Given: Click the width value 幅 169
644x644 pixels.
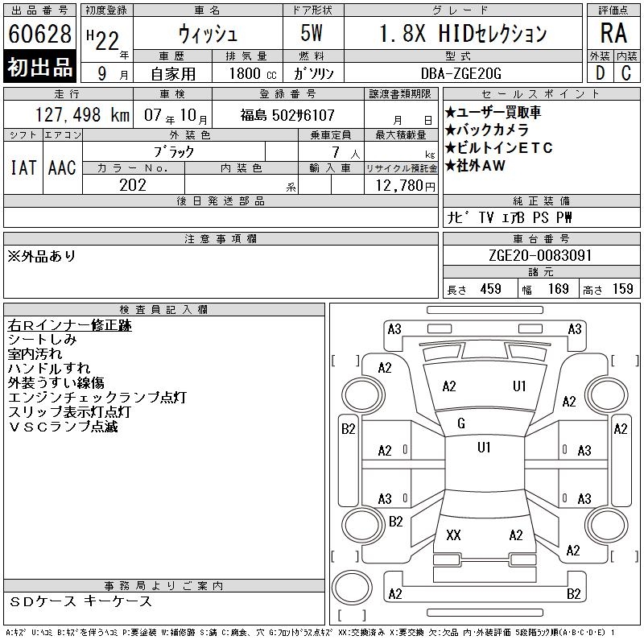Looking at the screenshot, I should click(x=545, y=289).
